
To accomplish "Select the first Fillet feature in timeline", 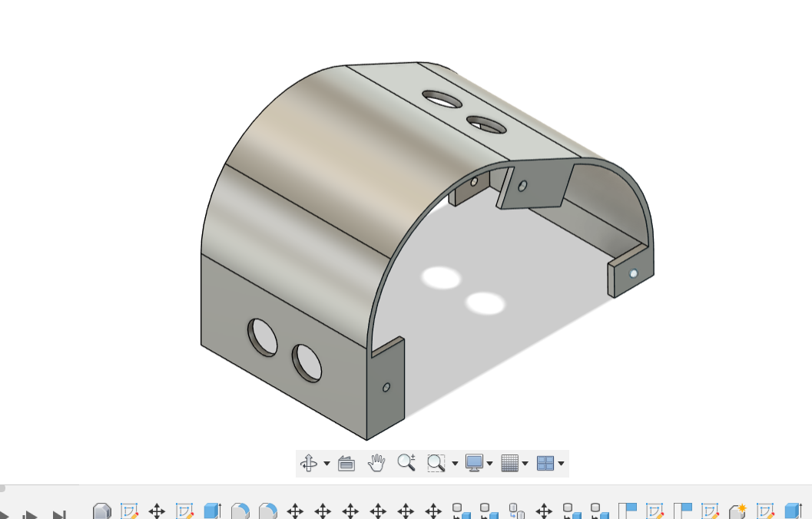I will click(x=240, y=512).
